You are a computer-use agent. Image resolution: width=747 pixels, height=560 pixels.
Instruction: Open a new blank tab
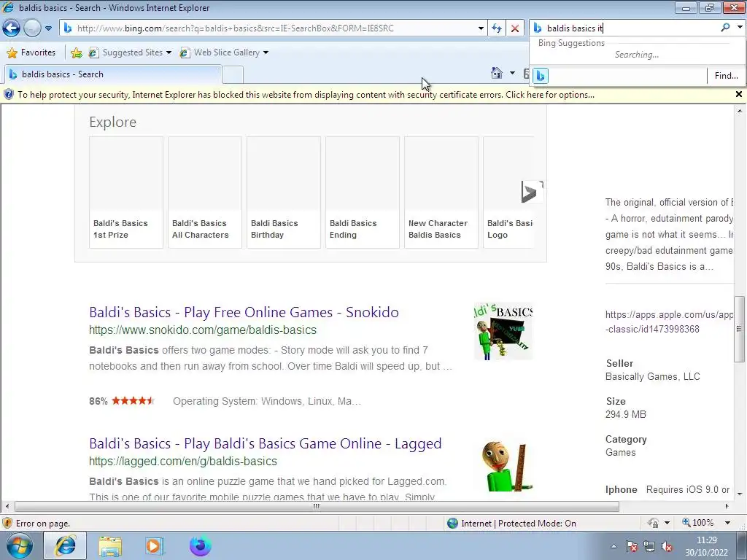[x=233, y=75]
